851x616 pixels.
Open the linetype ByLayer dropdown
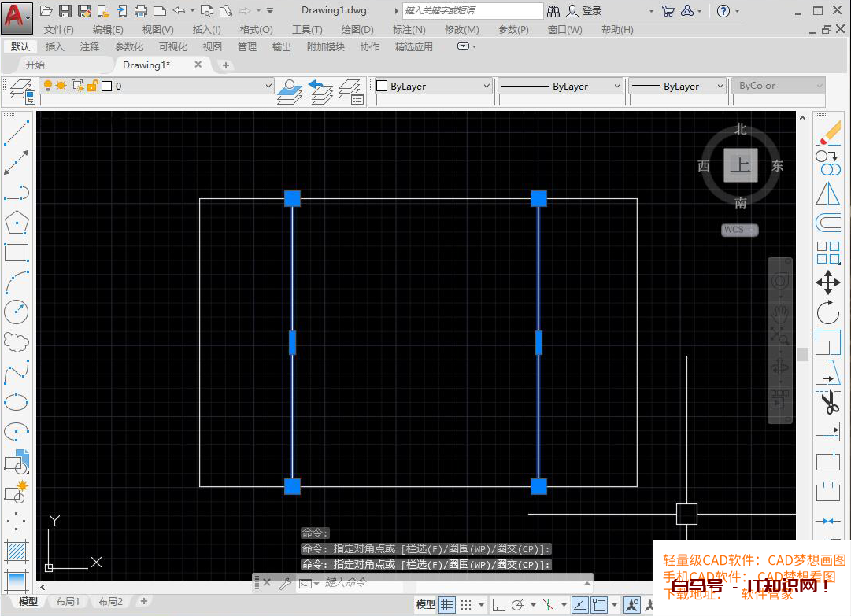[616, 85]
